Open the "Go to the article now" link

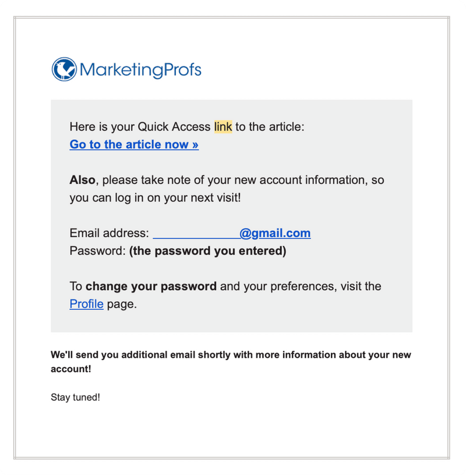(x=134, y=144)
